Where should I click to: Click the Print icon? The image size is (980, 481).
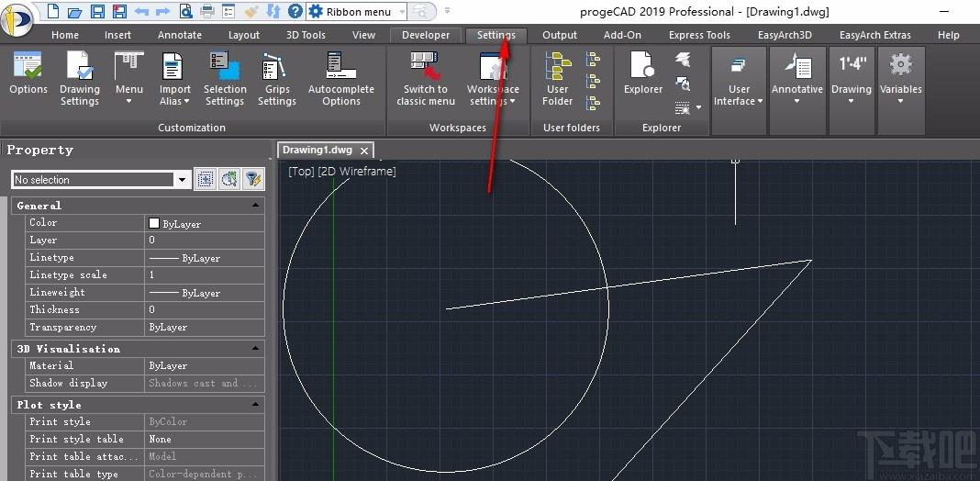point(207,11)
